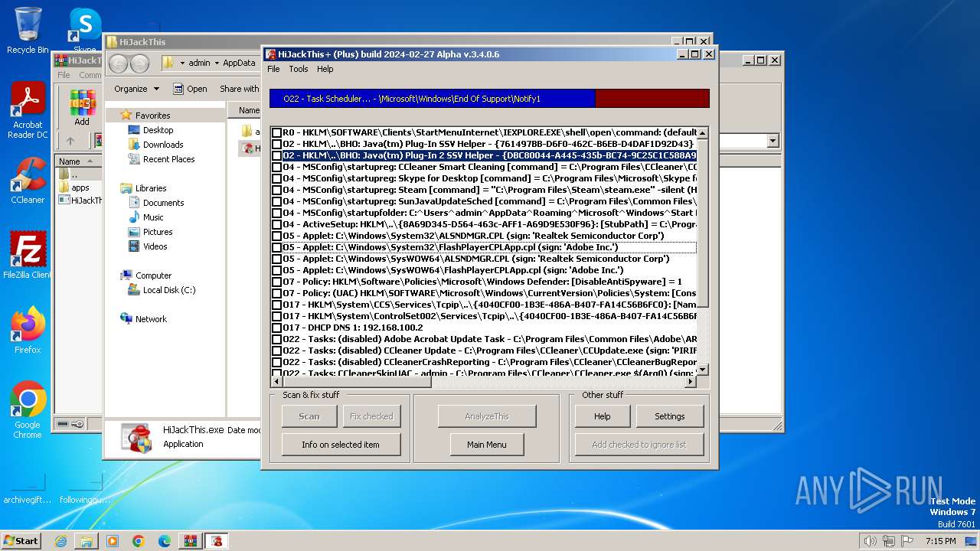
Task: Open File menu in WinRAR window
Action: pos(64,75)
